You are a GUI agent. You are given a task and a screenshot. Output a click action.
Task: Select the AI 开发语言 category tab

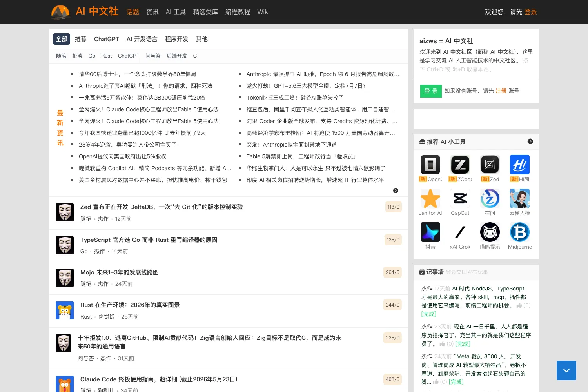pyautogui.click(x=142, y=39)
